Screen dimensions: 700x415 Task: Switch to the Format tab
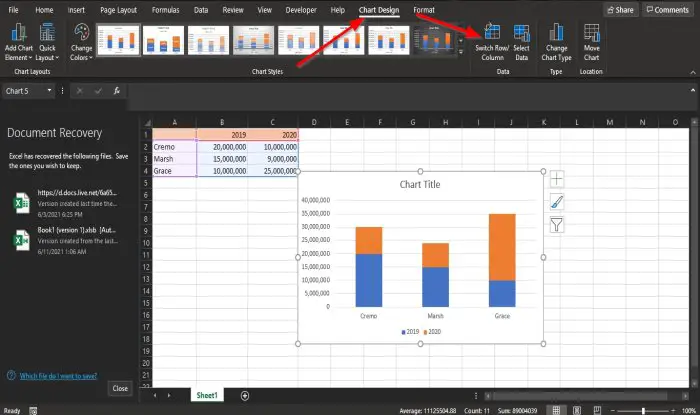[424, 10]
